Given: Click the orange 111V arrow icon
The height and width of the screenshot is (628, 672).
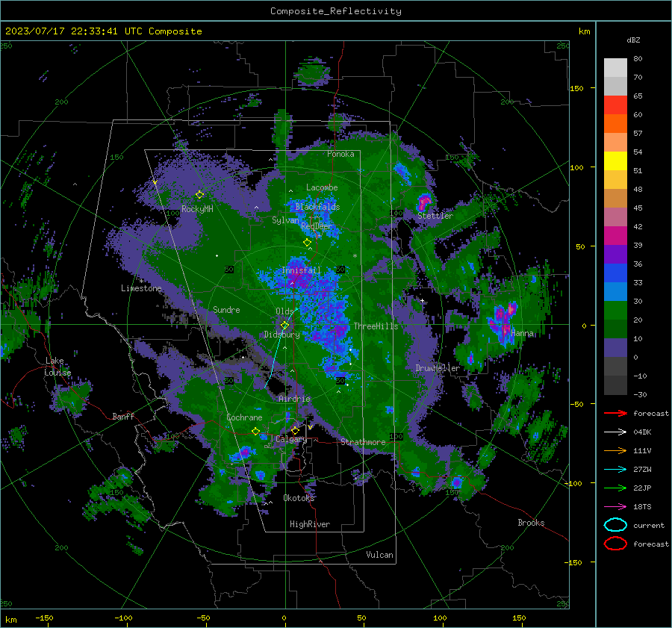Looking at the screenshot, I should pyautogui.click(x=615, y=450).
